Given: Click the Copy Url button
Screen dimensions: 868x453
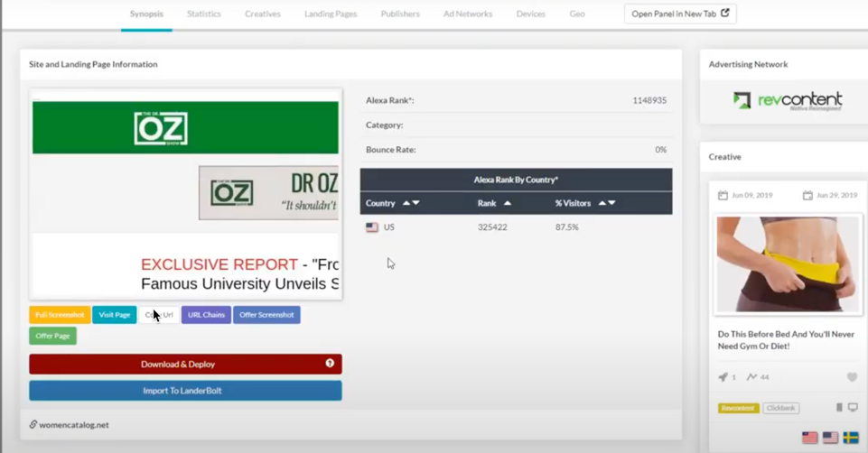Looking at the screenshot, I should pos(159,315).
